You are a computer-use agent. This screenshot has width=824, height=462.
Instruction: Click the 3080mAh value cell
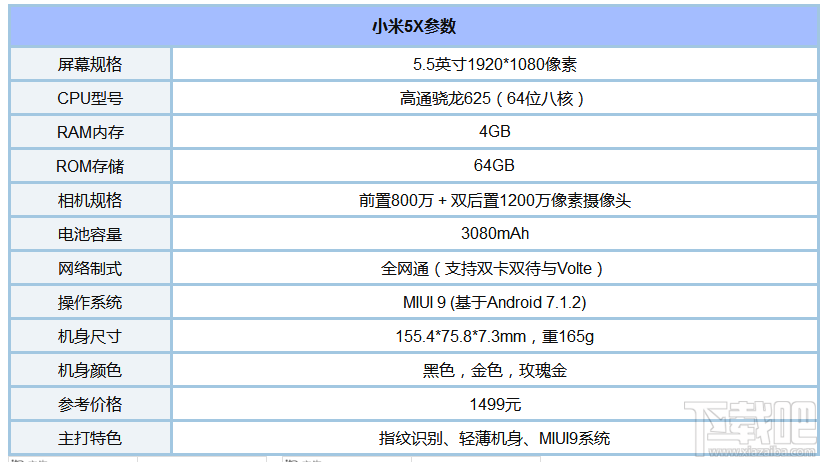pyautogui.click(x=495, y=234)
